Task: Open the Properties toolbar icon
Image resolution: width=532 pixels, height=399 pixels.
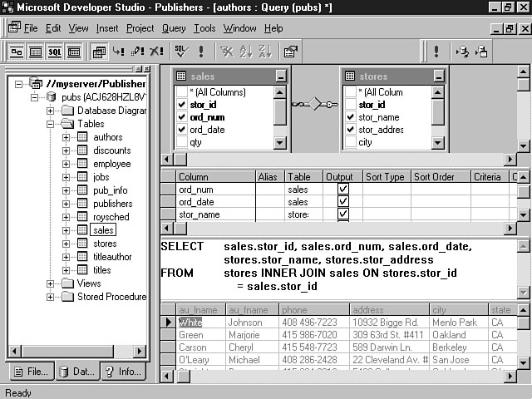Action: click(290, 52)
